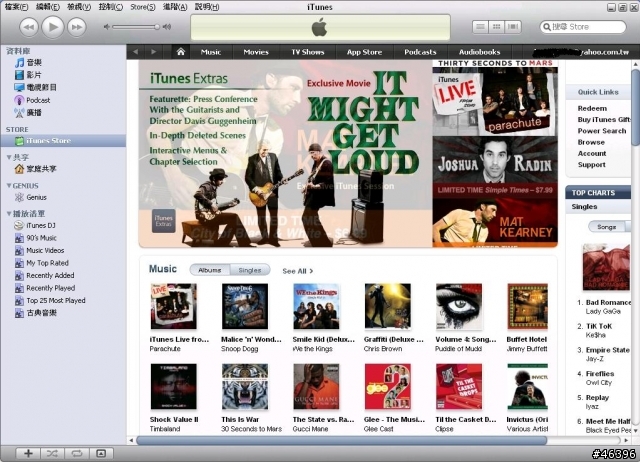
Task: Open the Store(S) menu
Action: pyautogui.click(x=142, y=7)
